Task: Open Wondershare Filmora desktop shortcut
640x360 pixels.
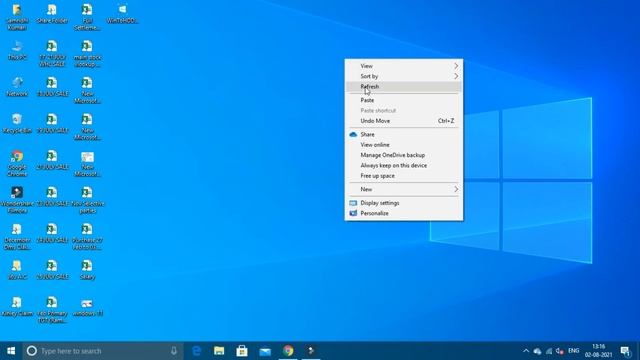Action: click(17, 200)
